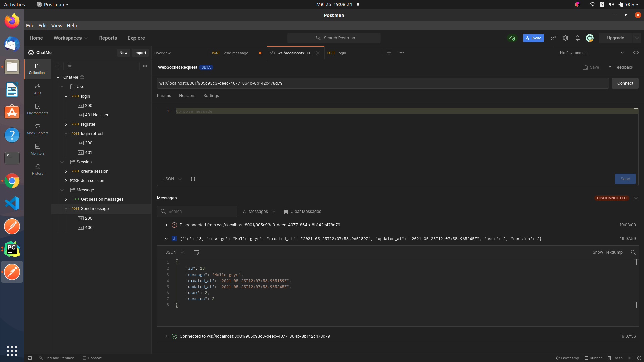The height and width of the screenshot is (362, 644).
Task: Click the messages Search field
Action: [x=197, y=212]
